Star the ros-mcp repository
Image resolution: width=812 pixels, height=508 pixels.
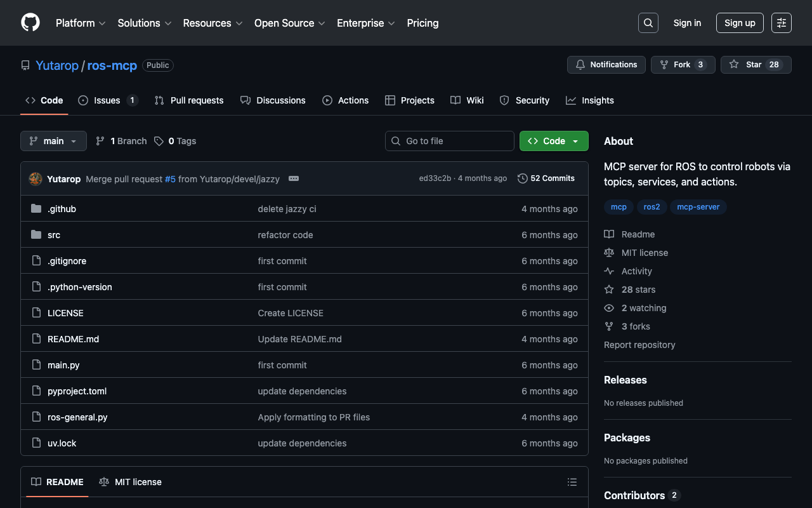pyautogui.click(x=756, y=65)
